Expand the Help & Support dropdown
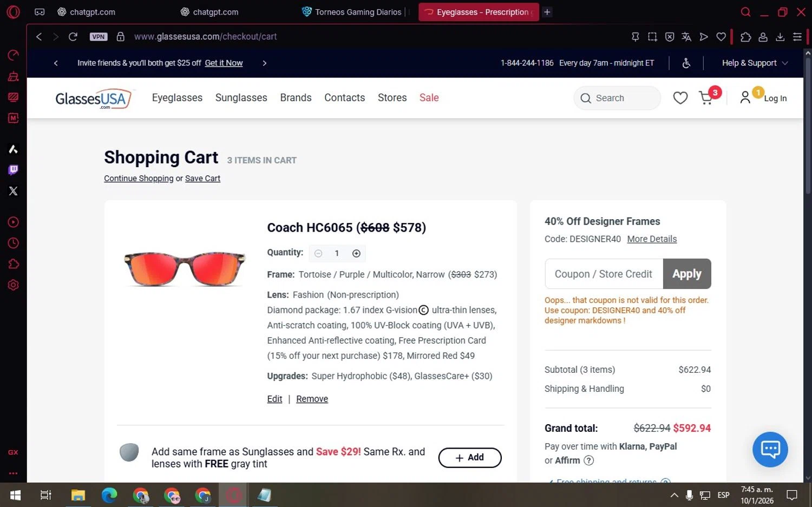This screenshot has width=812, height=507. click(x=755, y=63)
